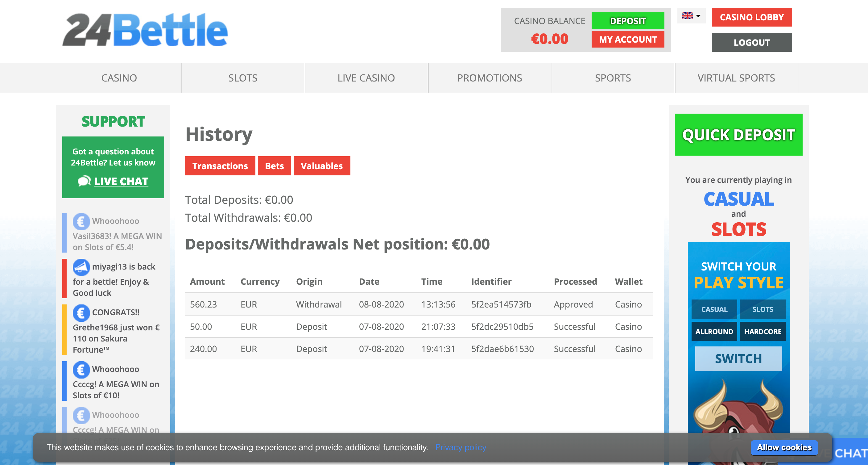The width and height of the screenshot is (868, 465).
Task: Click the 240.00 deposit amount
Action: pos(203,349)
